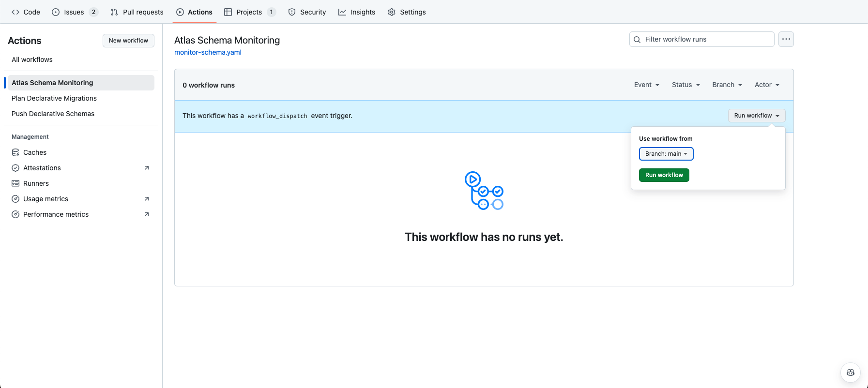Open the Copilot chat icon
The width and height of the screenshot is (868, 388).
pos(850,373)
